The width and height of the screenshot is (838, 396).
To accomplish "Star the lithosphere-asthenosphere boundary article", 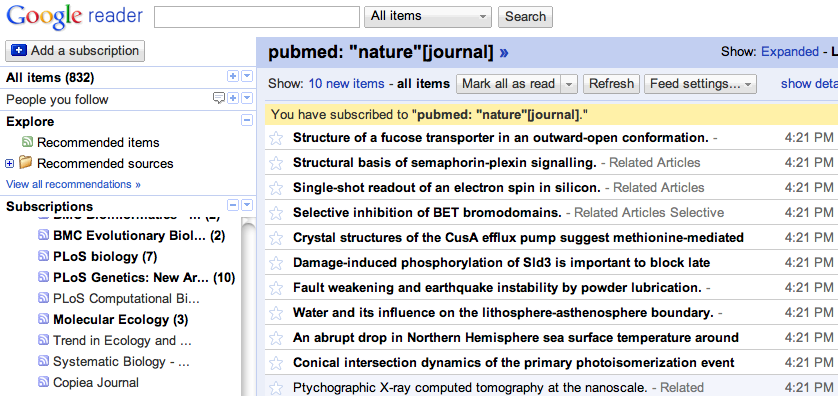I will pos(276,313).
